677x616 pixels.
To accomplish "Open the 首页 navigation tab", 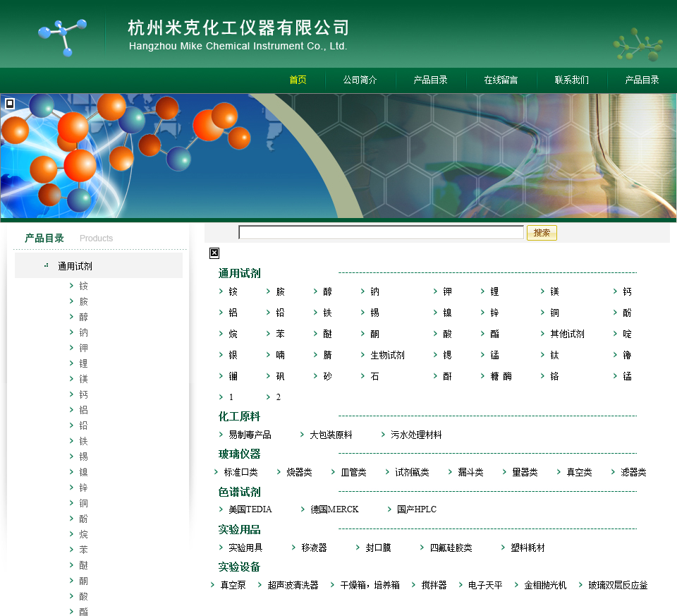I will click(x=298, y=80).
